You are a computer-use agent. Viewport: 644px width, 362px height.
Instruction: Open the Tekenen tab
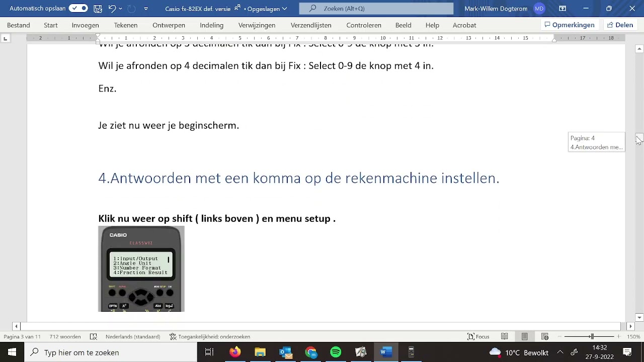126,25
